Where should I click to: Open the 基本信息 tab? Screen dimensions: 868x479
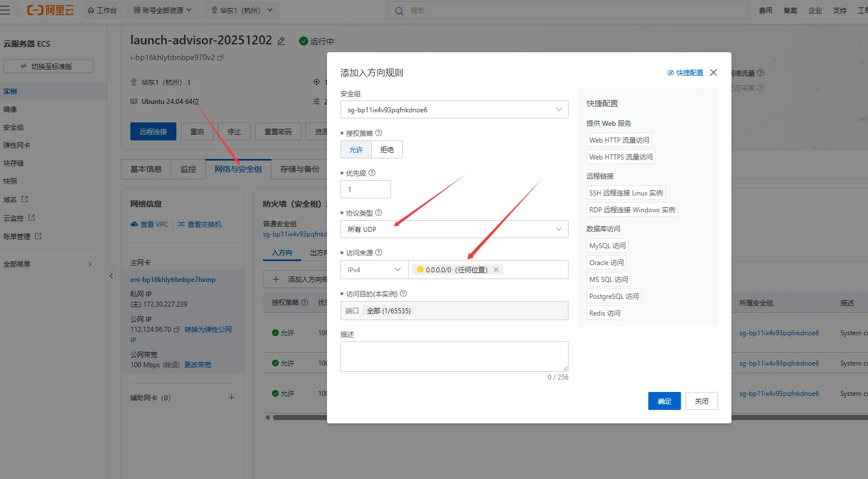[x=146, y=169]
